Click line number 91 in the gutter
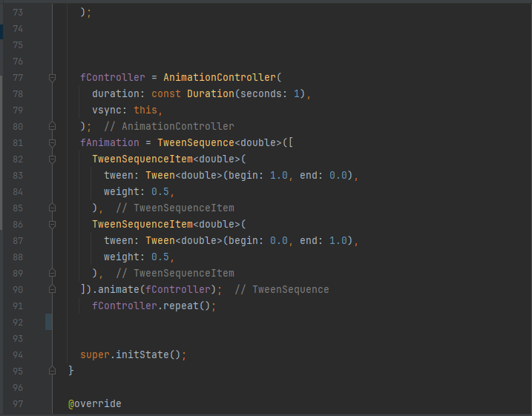 [18, 306]
